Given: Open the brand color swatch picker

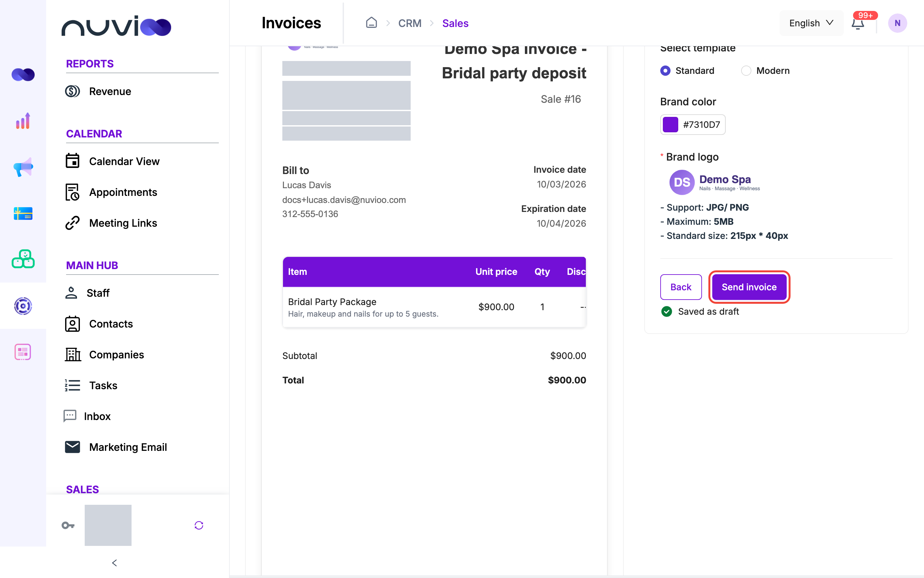Looking at the screenshot, I should click(670, 125).
